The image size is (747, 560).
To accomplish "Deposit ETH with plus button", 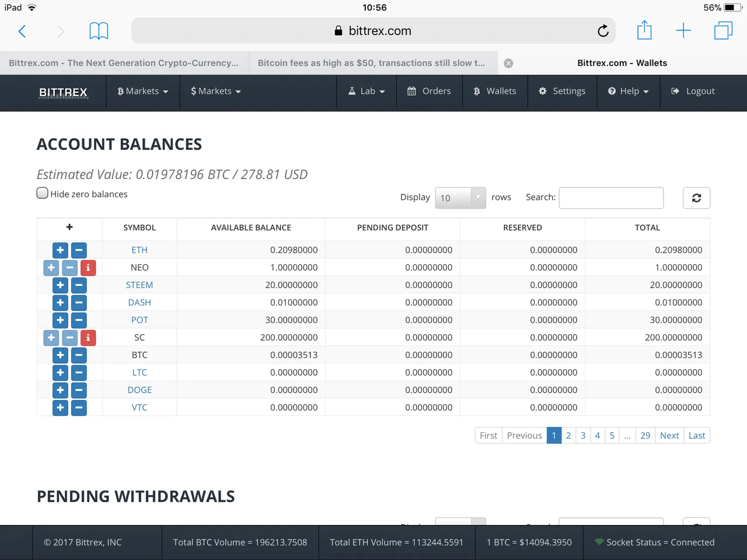I will click(60, 250).
